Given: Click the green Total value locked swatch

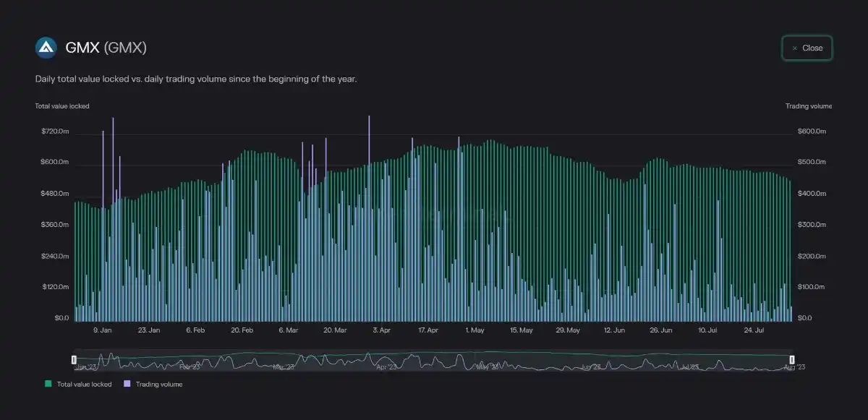Looking at the screenshot, I should (x=48, y=385).
